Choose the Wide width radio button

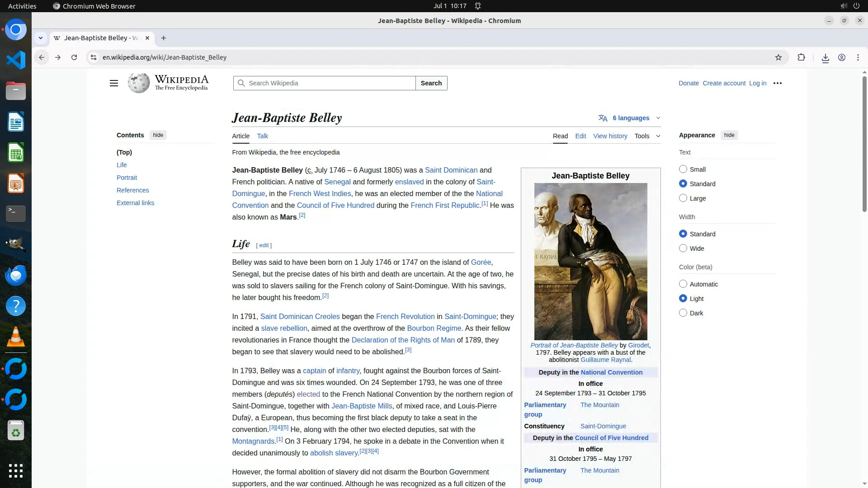coord(683,248)
